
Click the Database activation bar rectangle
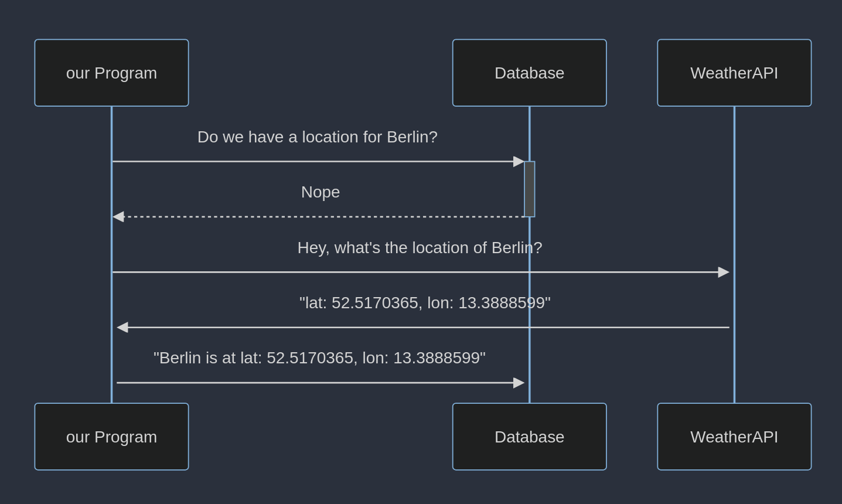click(x=529, y=189)
